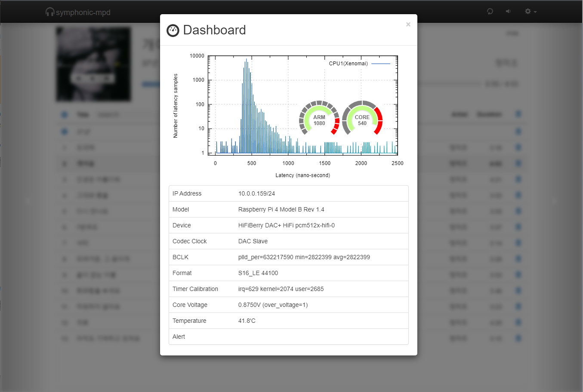Select the Format label
Image resolution: width=583 pixels, height=392 pixels.
(182, 273)
